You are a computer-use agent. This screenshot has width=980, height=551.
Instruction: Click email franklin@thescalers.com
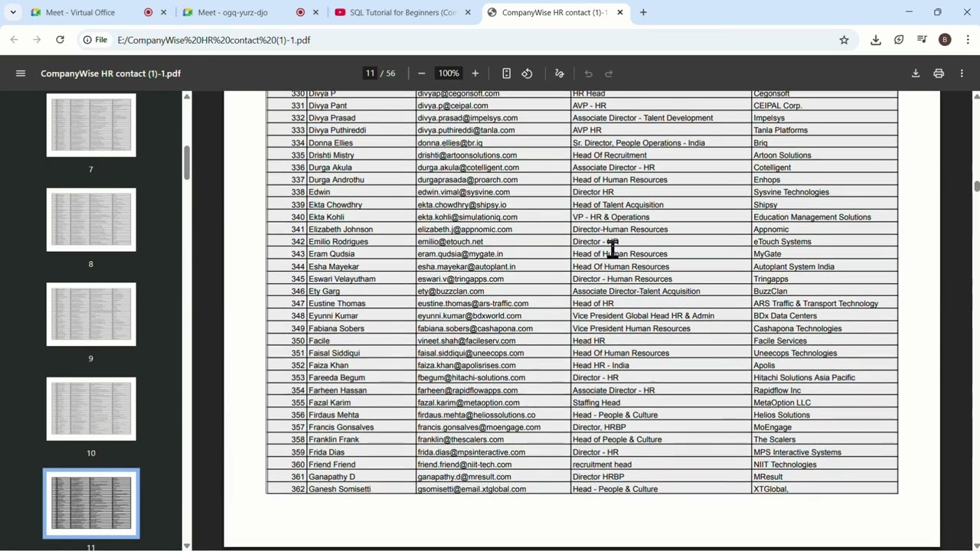(x=461, y=440)
